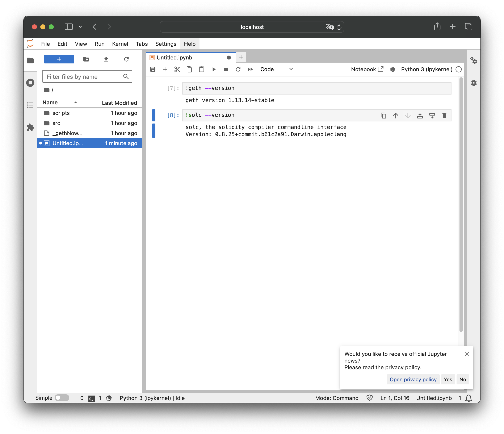Restart the kernel from the toolbar

pyautogui.click(x=238, y=69)
